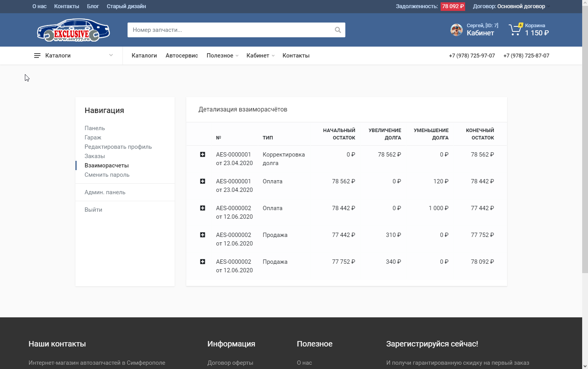Click the Exclusive car logo
Image resolution: width=588 pixels, height=369 pixels.
[73, 30]
